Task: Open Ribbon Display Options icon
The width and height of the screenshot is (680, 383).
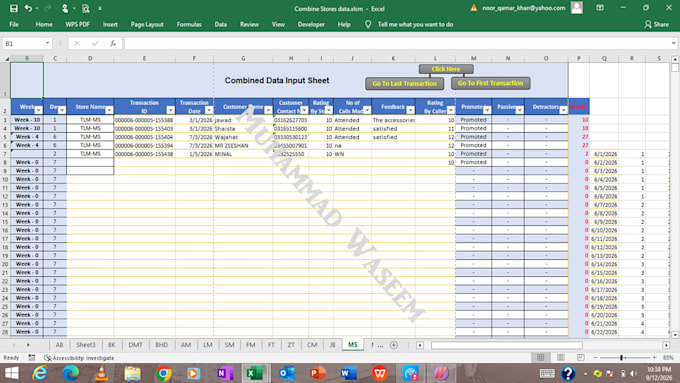Action: [600, 8]
